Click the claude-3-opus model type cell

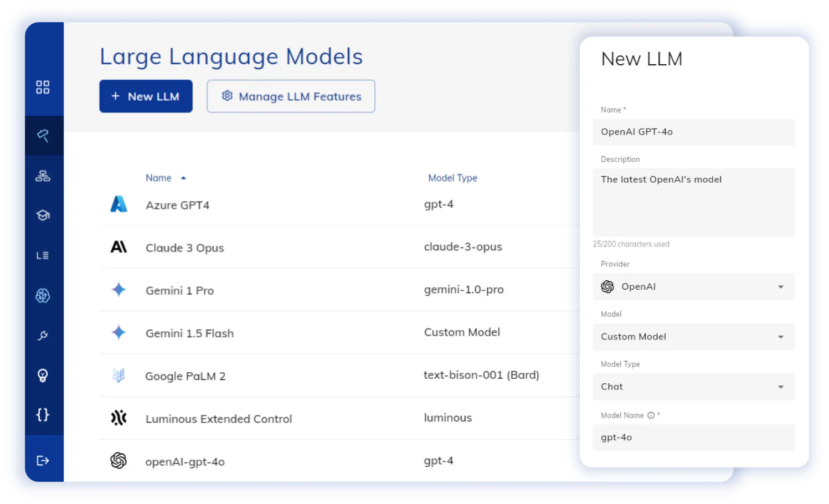point(463,247)
